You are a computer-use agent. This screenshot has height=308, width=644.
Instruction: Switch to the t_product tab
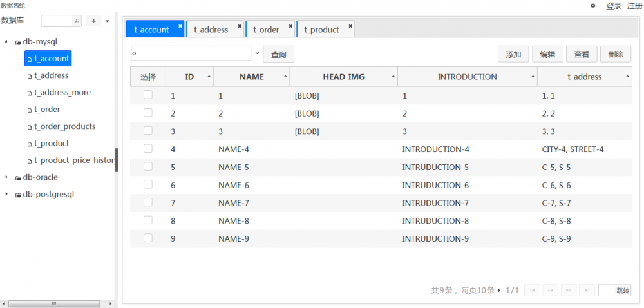click(321, 30)
